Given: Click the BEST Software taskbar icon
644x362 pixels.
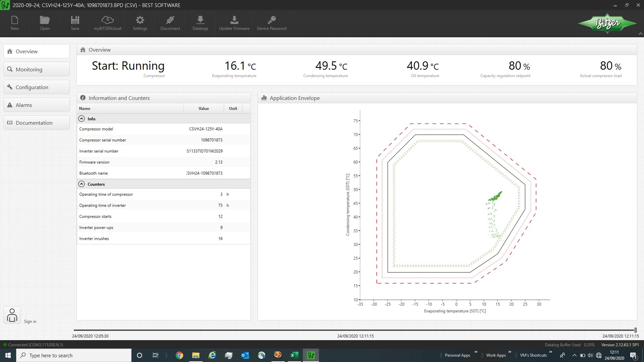Looking at the screenshot, I should 311,355.
